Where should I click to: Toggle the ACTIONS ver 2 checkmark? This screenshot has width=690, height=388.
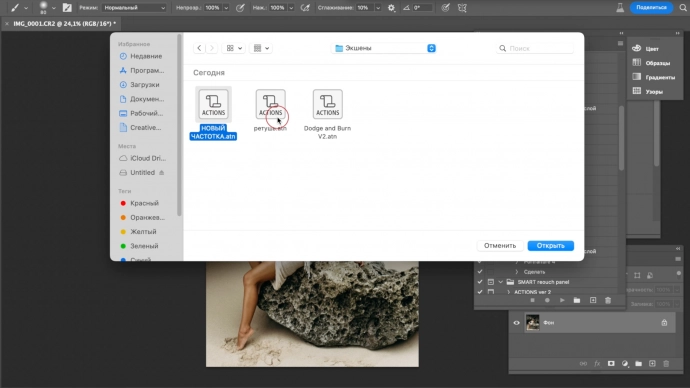[x=480, y=292]
